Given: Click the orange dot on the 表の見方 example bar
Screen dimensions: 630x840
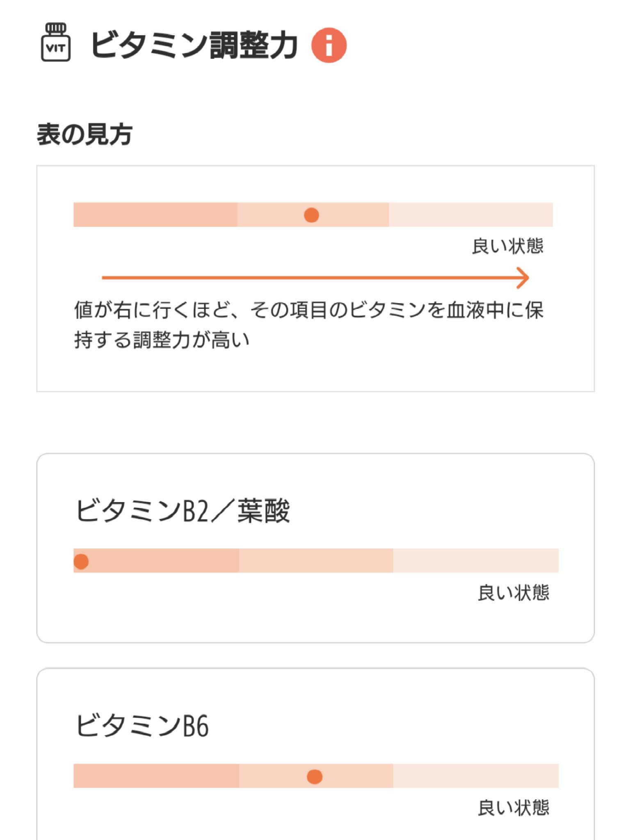Looking at the screenshot, I should (312, 215).
